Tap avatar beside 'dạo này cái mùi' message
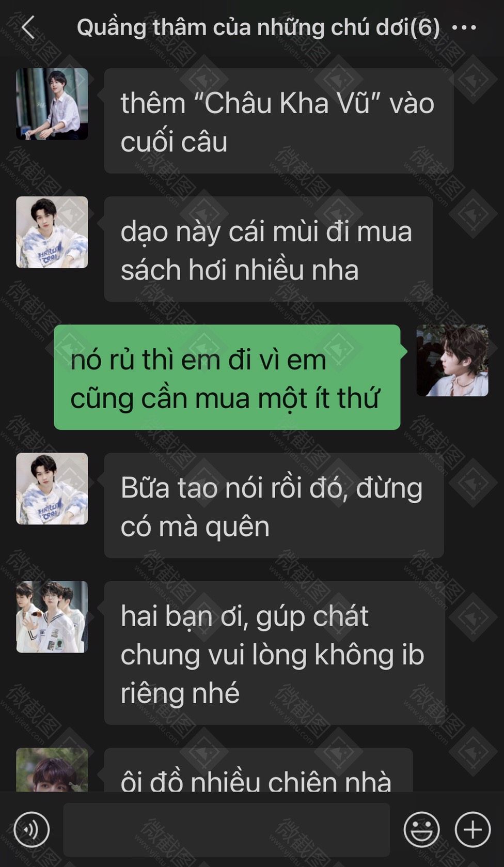Viewport: 504px width, 867px height. pos(52,232)
